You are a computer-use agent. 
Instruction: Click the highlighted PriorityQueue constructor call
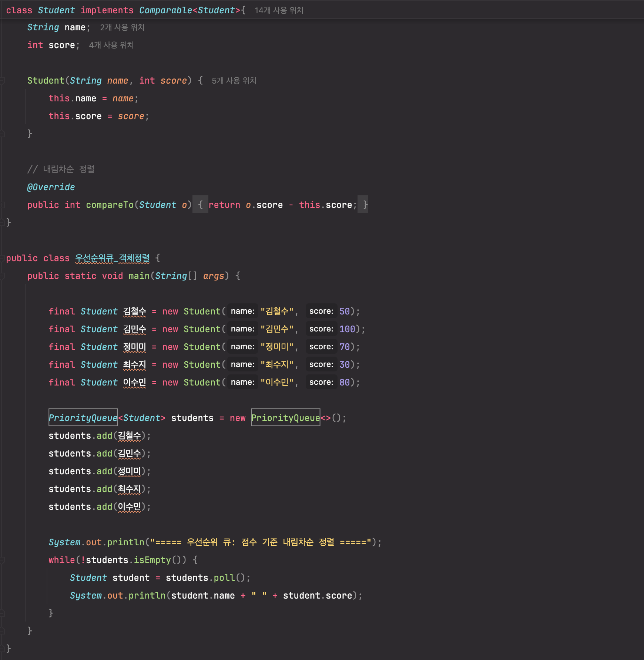pyautogui.click(x=285, y=418)
